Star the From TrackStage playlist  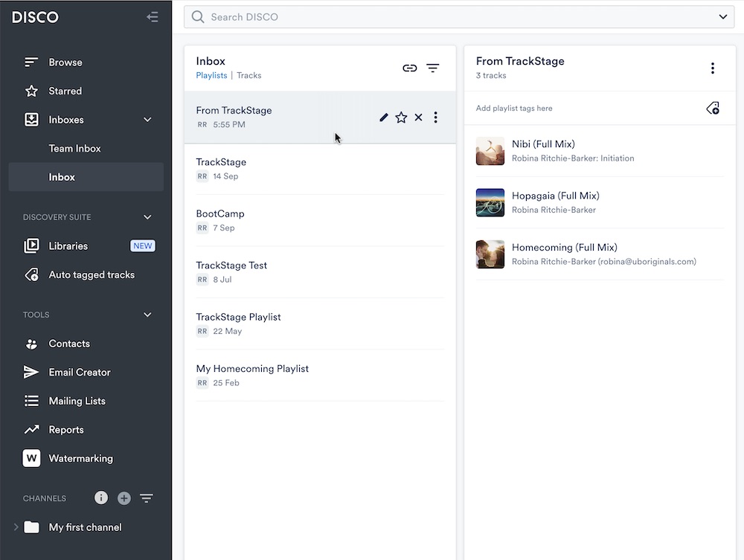pos(401,117)
